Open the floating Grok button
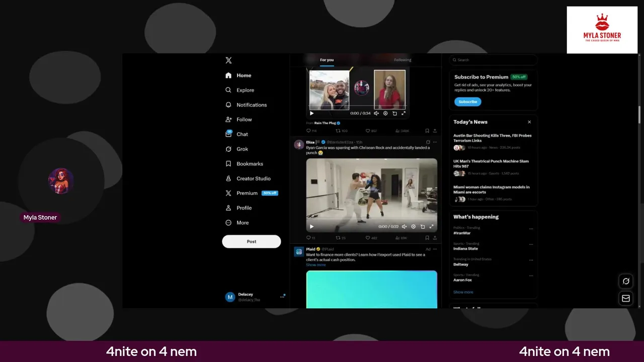The height and width of the screenshot is (362, 644). coord(626,281)
